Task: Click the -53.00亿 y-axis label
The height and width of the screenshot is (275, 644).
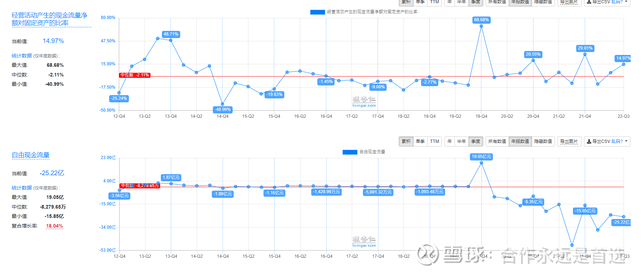Action: [108, 250]
